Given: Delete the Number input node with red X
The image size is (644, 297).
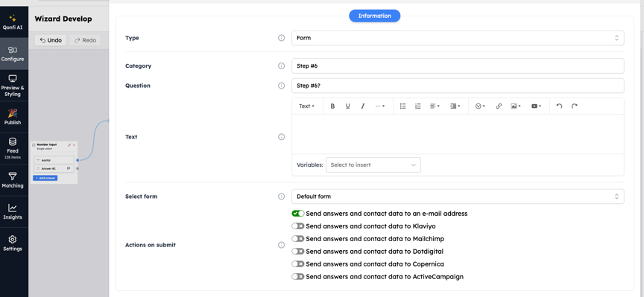Looking at the screenshot, I should [x=74, y=145].
